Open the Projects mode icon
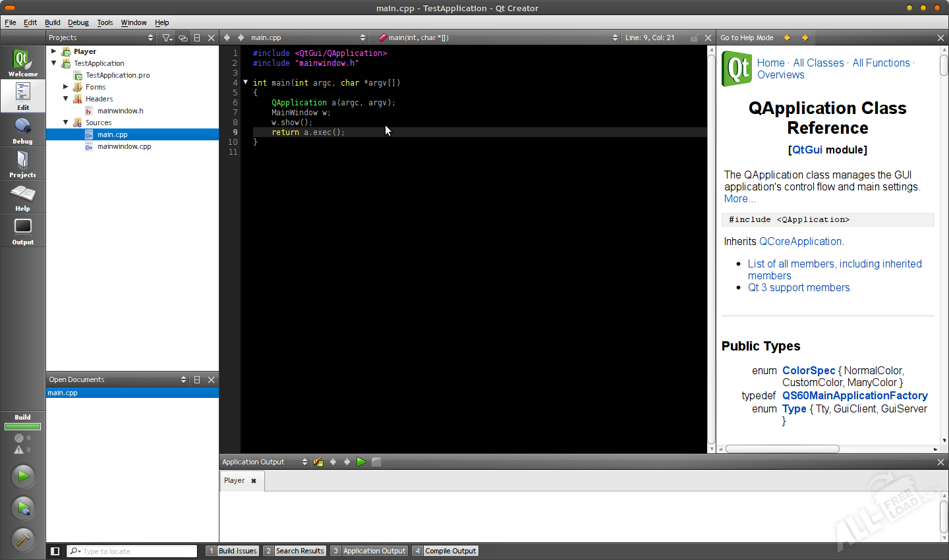949x560 pixels. [22, 163]
